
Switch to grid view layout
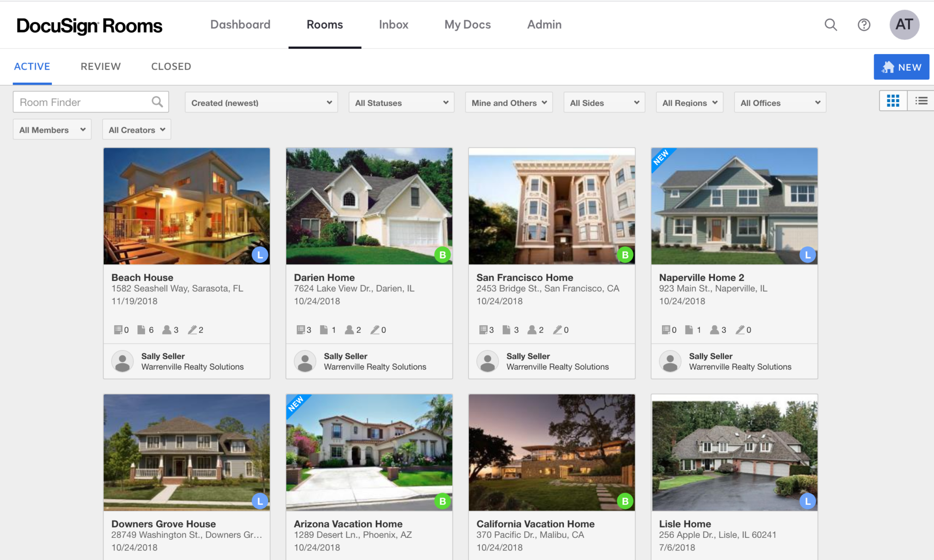(893, 101)
